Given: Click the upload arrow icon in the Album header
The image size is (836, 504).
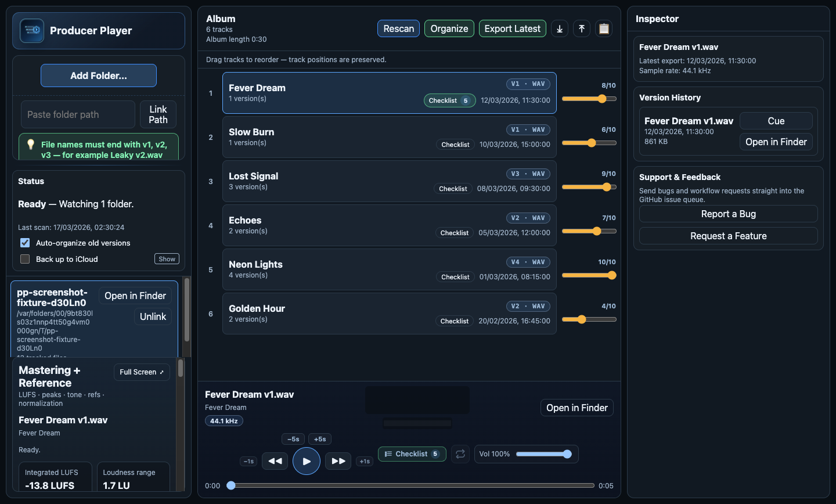Looking at the screenshot, I should pos(581,28).
